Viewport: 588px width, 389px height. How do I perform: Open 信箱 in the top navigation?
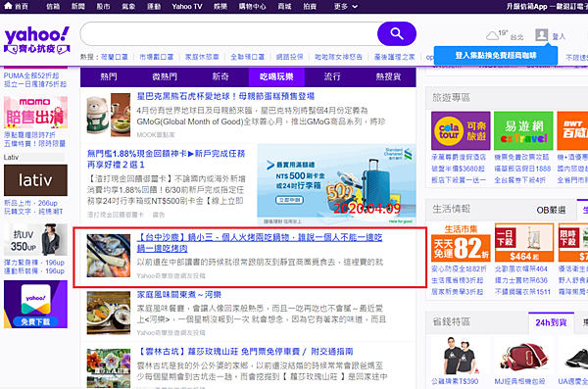pos(53,7)
